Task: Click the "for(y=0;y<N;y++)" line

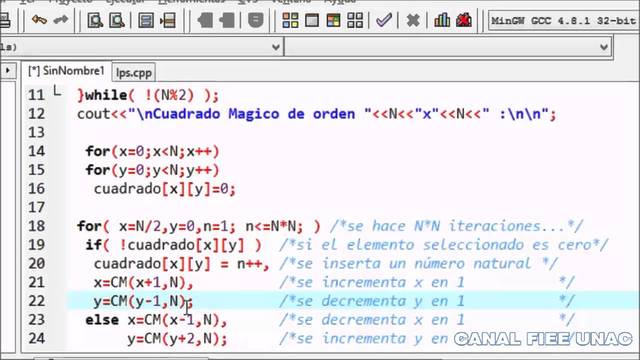Action: click(152, 170)
